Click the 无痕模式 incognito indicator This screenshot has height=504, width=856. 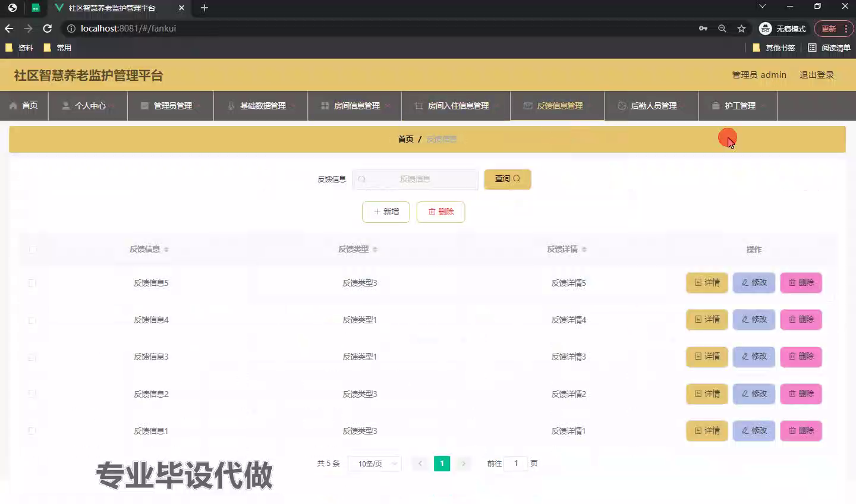783,29
